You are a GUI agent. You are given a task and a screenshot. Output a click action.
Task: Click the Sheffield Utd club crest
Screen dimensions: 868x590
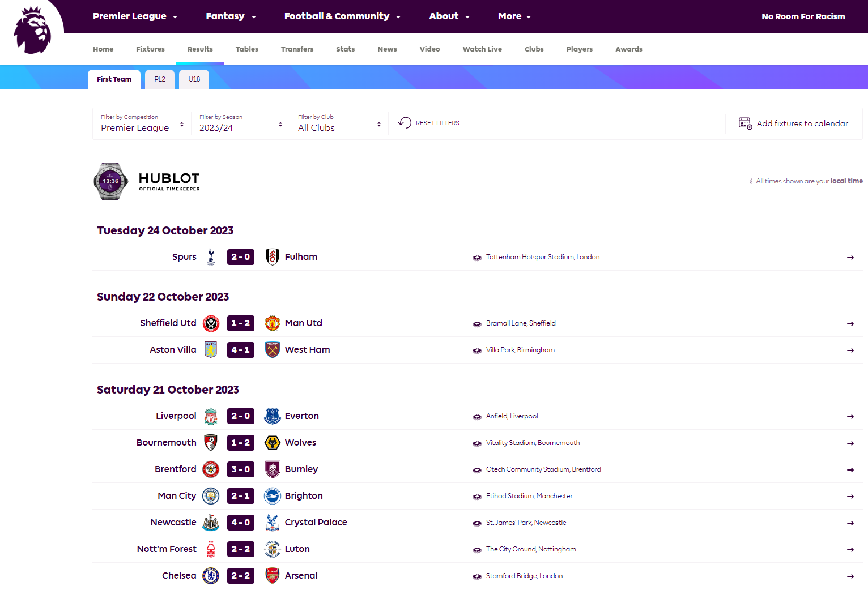(x=211, y=323)
